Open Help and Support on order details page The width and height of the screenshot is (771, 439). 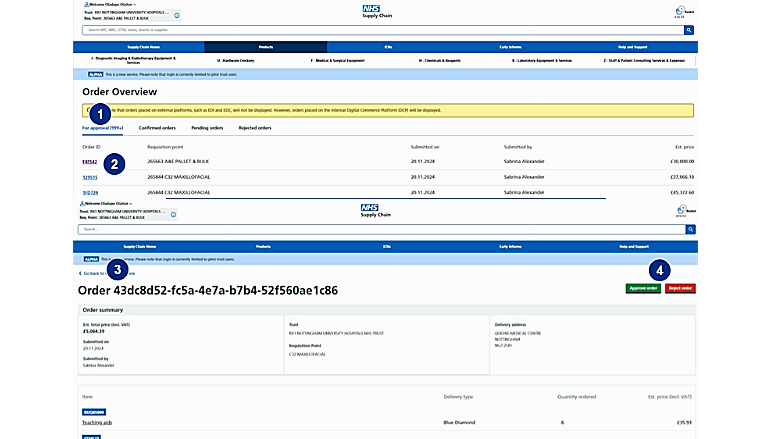[634, 247]
